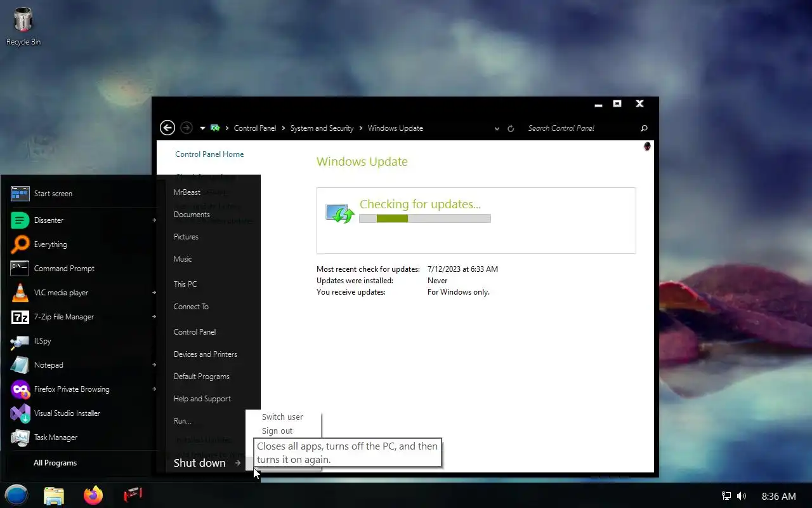
Task: Select Switch user option
Action: (x=283, y=417)
